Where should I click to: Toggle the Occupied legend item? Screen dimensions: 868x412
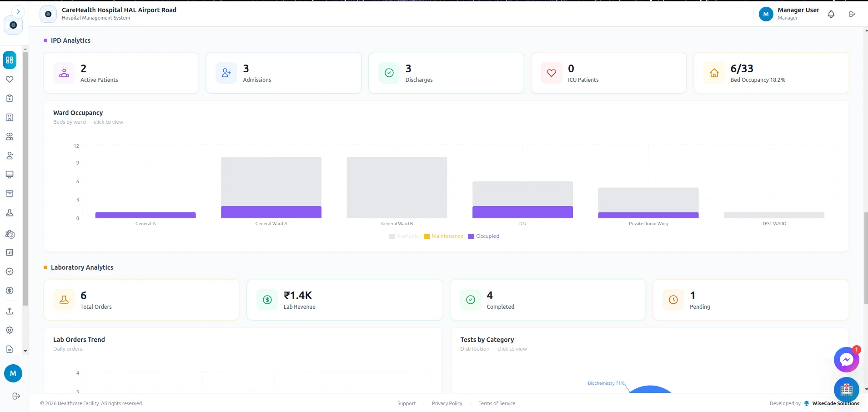point(483,236)
